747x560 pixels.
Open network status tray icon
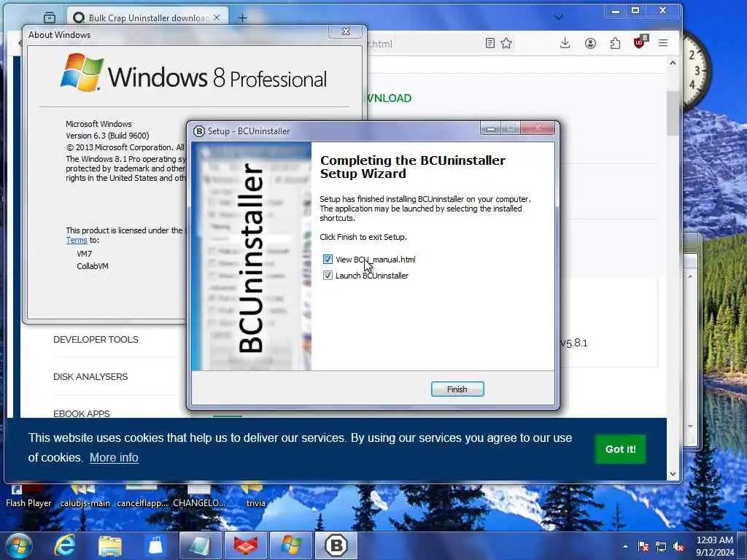pos(661,547)
